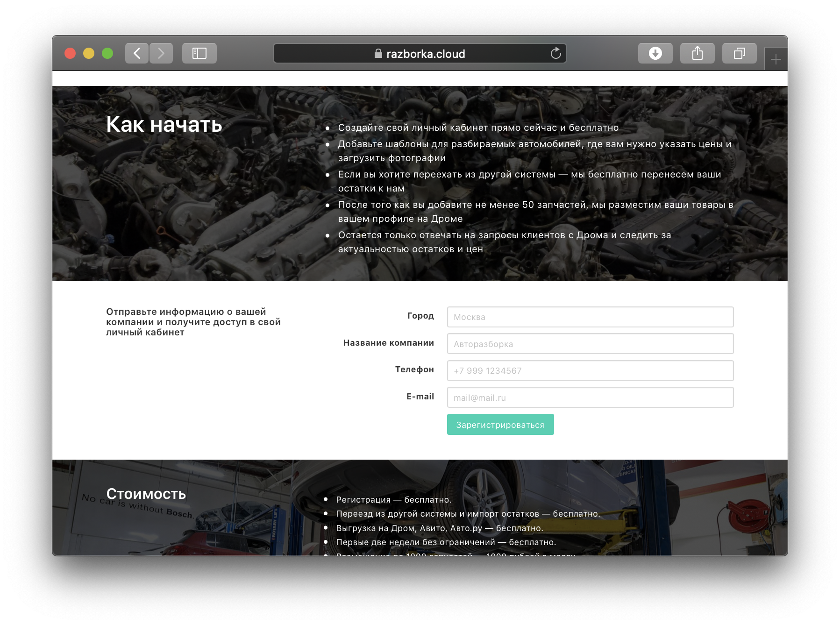840x625 pixels.
Task: Open a new tab with the plus button
Action: [x=776, y=59]
